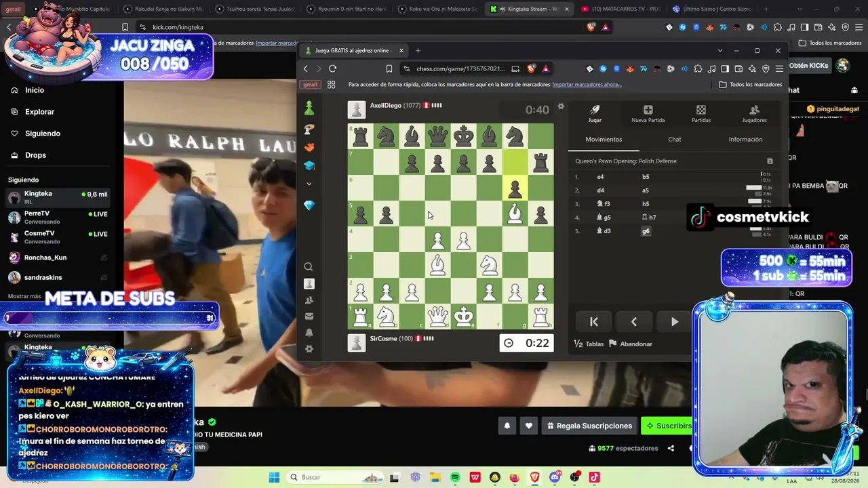Open settings gear at bottom of chess.com sidebar
The width and height of the screenshot is (868, 488).
pyautogui.click(x=309, y=349)
